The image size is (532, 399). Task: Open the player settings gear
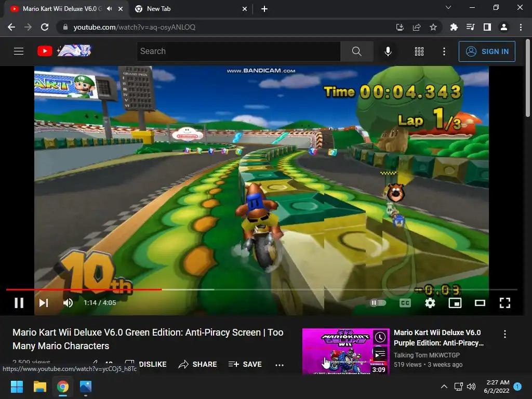coord(430,303)
